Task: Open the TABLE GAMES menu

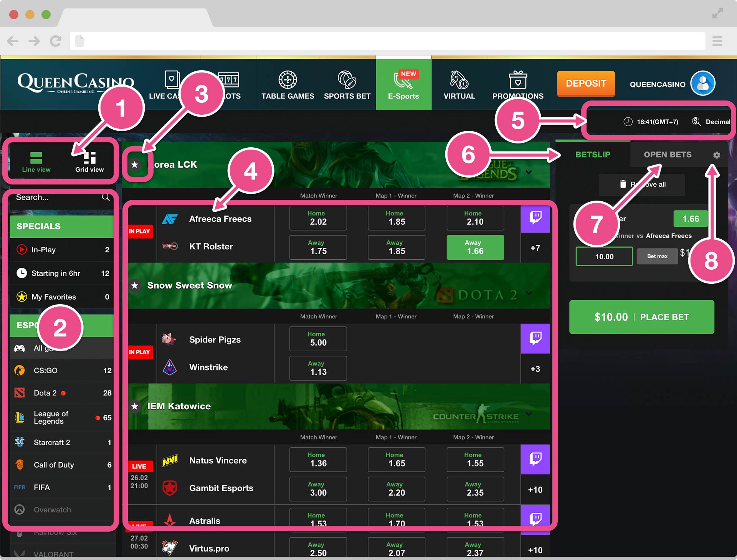Action: pos(288,85)
